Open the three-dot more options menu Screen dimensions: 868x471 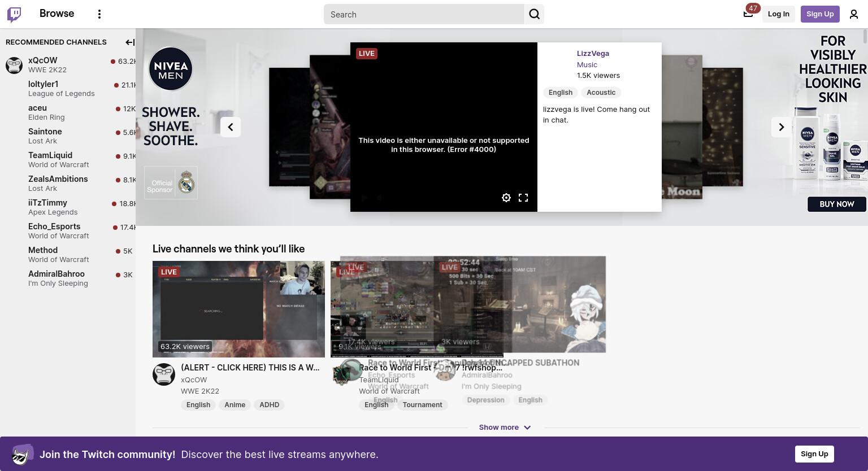point(99,14)
